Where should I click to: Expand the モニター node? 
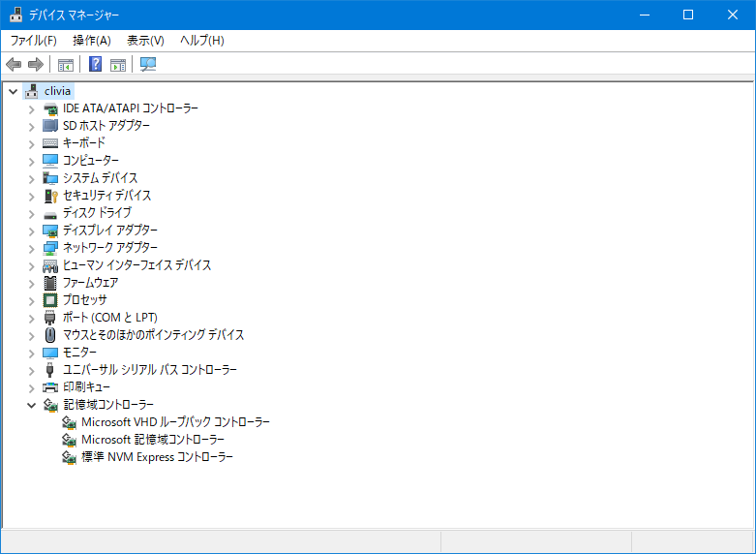click(x=32, y=354)
